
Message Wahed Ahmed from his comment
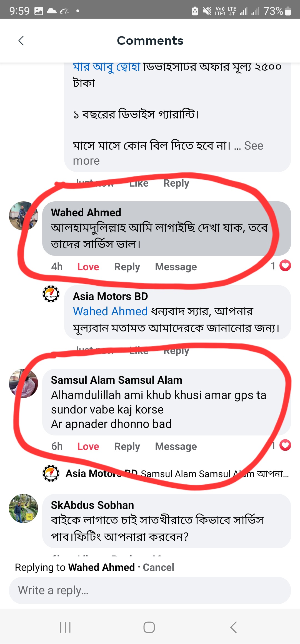pos(176,267)
